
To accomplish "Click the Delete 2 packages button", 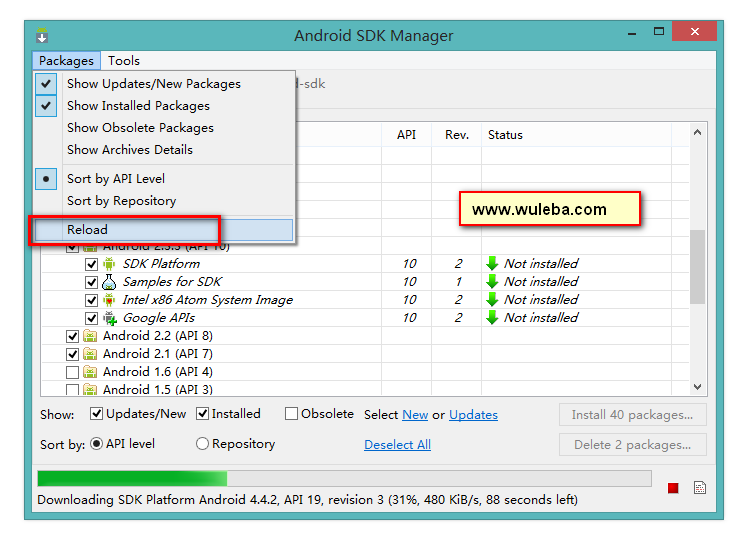I will pos(632,445).
